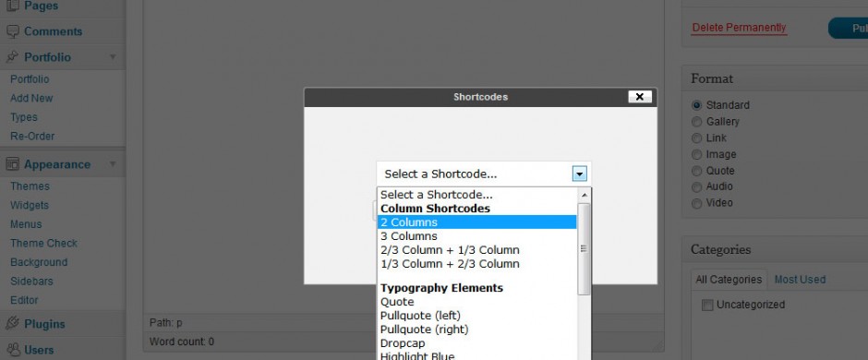Open the theme Editor page
This screenshot has width=868, height=360.
[24, 300]
